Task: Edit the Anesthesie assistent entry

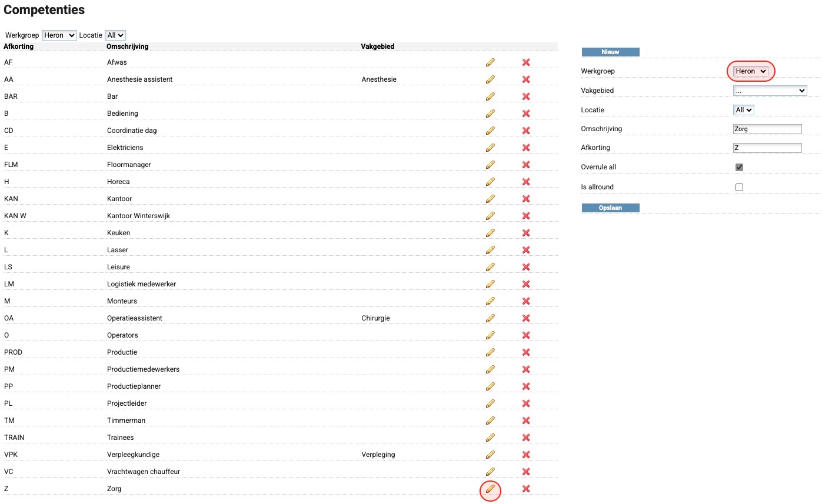Action: (490, 79)
